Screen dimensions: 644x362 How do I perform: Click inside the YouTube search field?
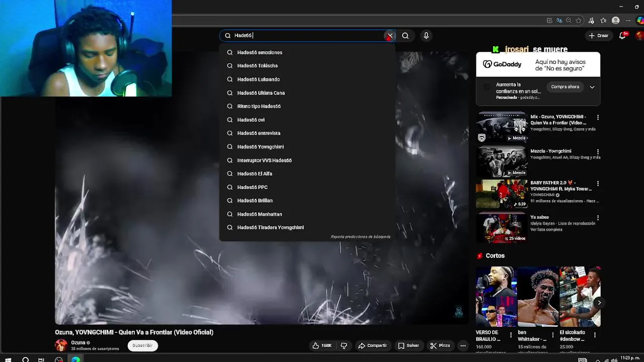(x=307, y=36)
